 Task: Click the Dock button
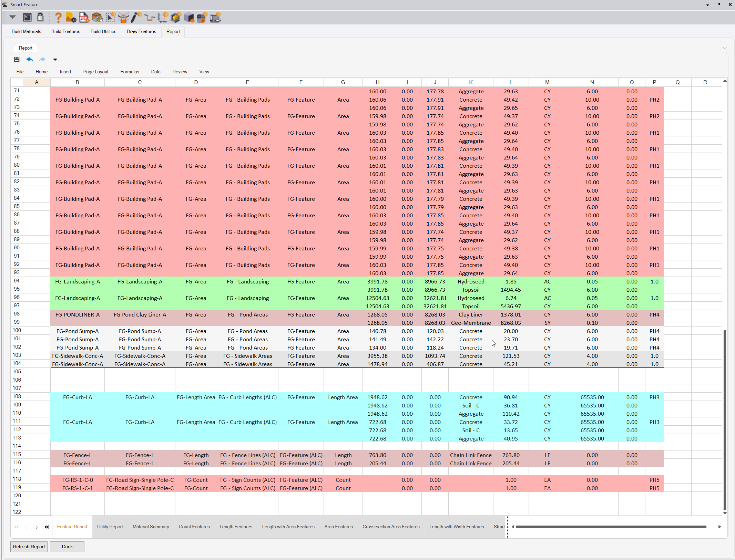[67, 547]
